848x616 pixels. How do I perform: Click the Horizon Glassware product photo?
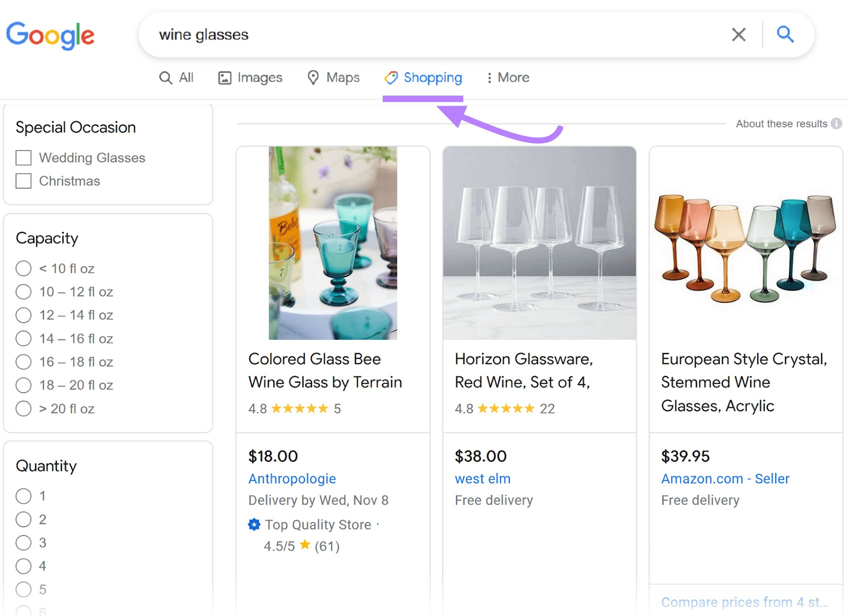(x=539, y=243)
